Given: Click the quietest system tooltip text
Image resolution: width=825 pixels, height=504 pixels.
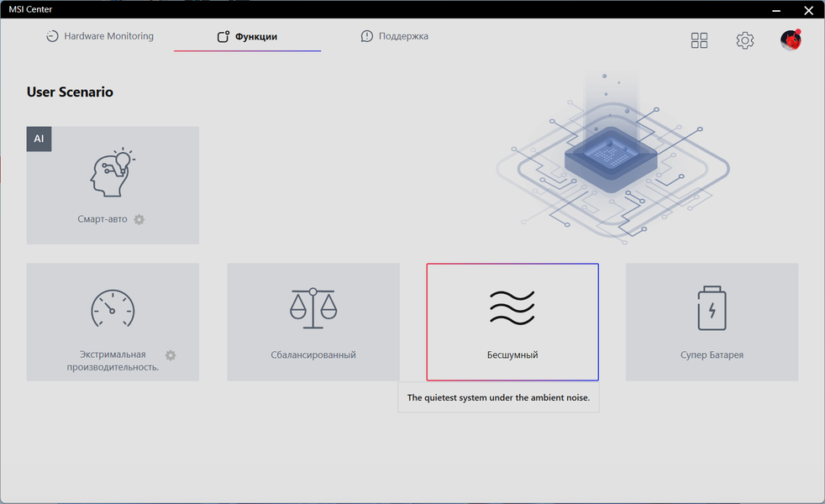Looking at the screenshot, I should point(498,397).
